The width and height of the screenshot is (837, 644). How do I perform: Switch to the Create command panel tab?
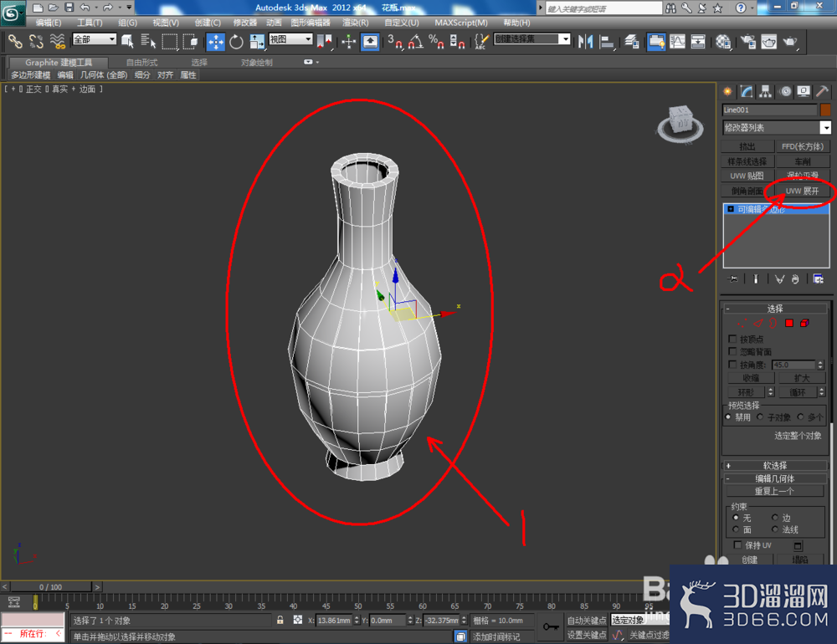click(x=727, y=91)
